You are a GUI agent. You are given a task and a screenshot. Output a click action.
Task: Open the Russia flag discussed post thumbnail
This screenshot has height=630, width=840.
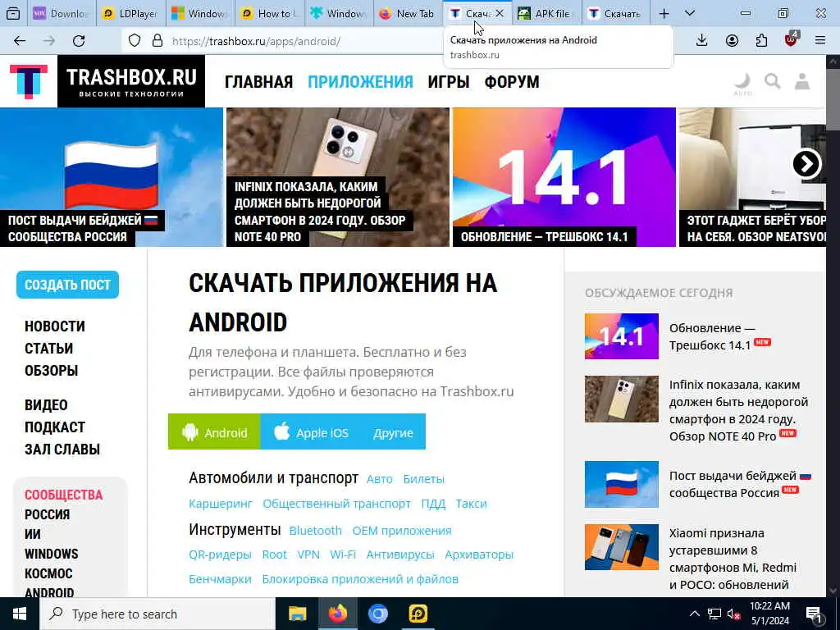click(x=622, y=484)
